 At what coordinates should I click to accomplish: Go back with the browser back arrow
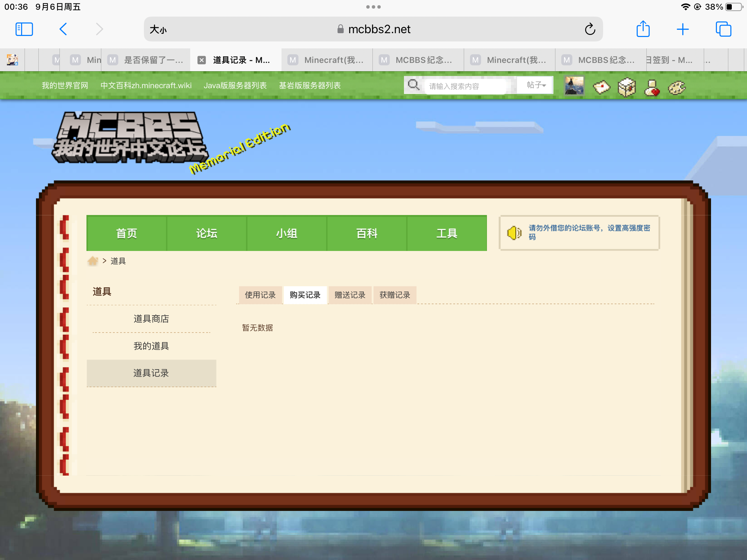coord(63,29)
